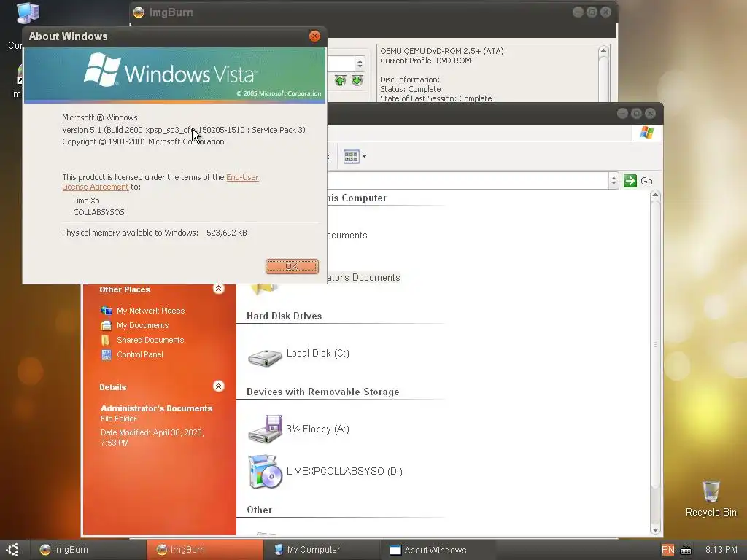Image resolution: width=747 pixels, height=560 pixels.
Task: Maximize the My Computer window
Action: click(x=636, y=113)
